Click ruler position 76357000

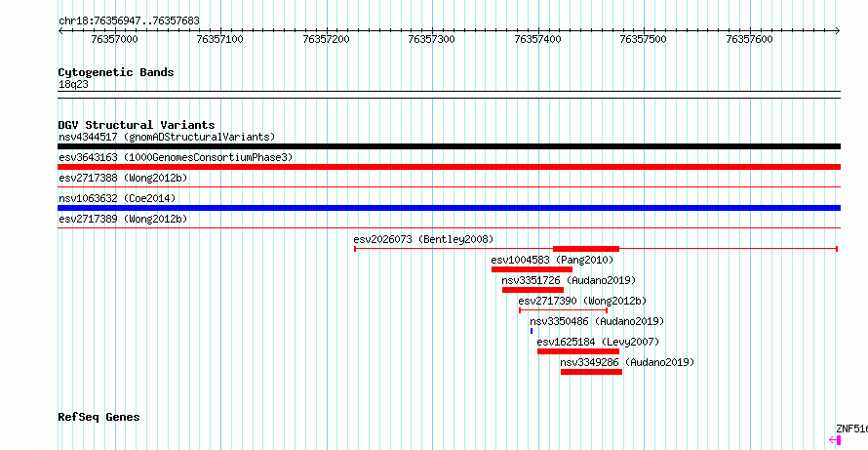(x=114, y=39)
